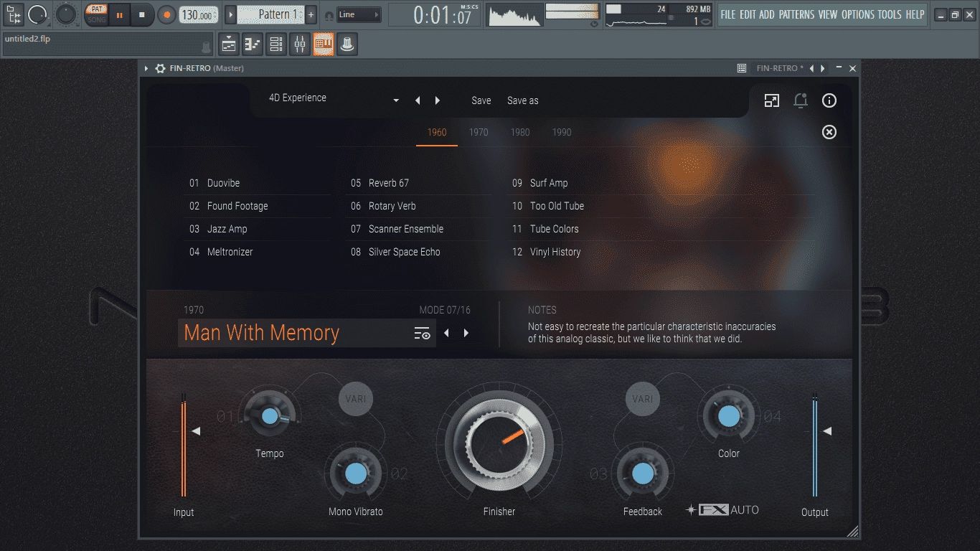Click the FX AUTO logo

(x=722, y=510)
